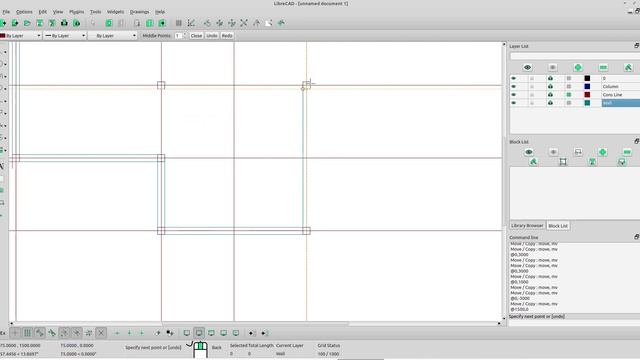Viewport: 640px width, 360px height.
Task: Remove the active block in Block List
Action: (x=627, y=152)
